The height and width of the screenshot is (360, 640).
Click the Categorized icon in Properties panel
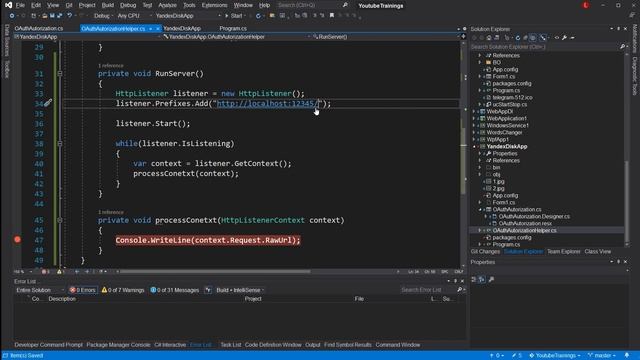[x=474, y=279]
